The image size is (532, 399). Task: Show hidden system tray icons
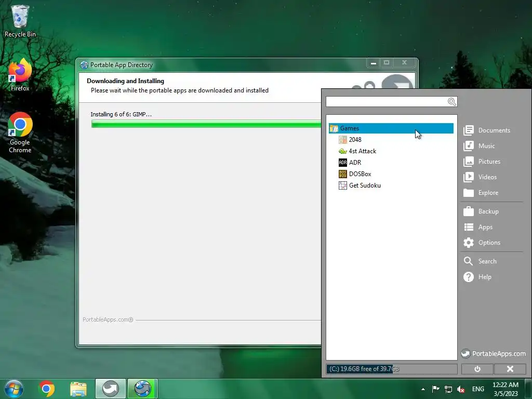423,389
